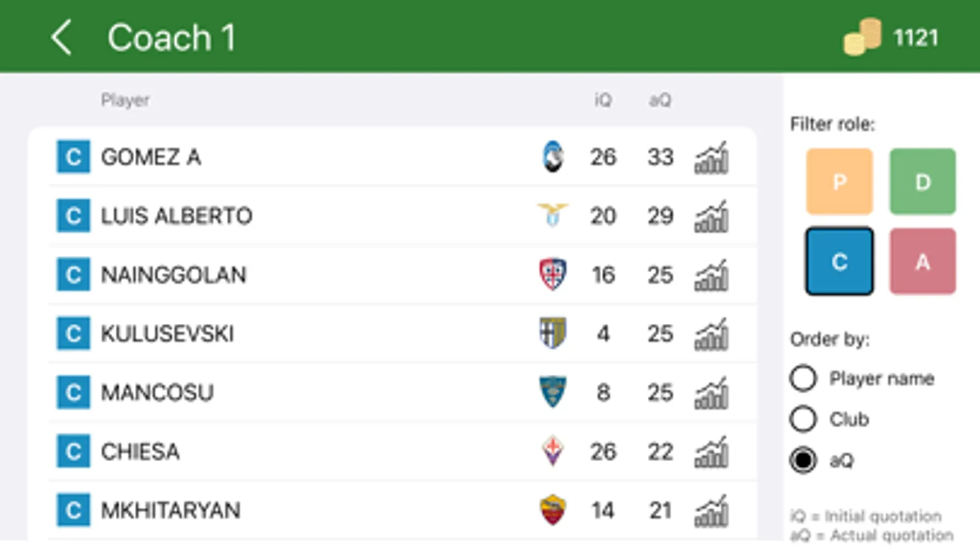Open the coins balance icon
This screenshot has width=980, height=552.
click(862, 37)
